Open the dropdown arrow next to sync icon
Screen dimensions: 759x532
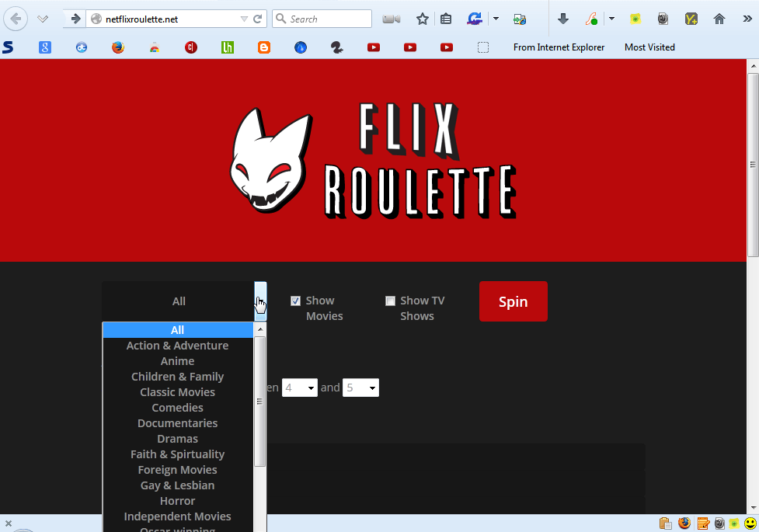point(496,19)
